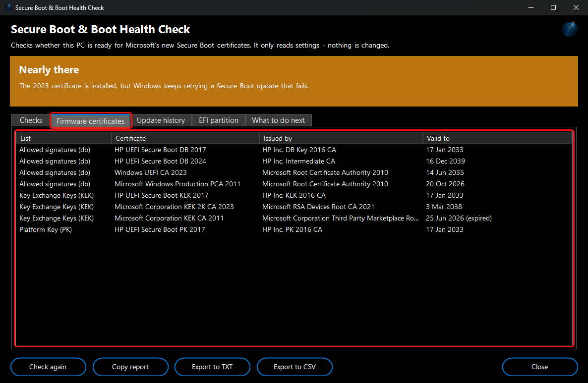The width and height of the screenshot is (588, 383).
Task: Select Microsoft Windows Production PCA 2011 row
Action: (294, 184)
